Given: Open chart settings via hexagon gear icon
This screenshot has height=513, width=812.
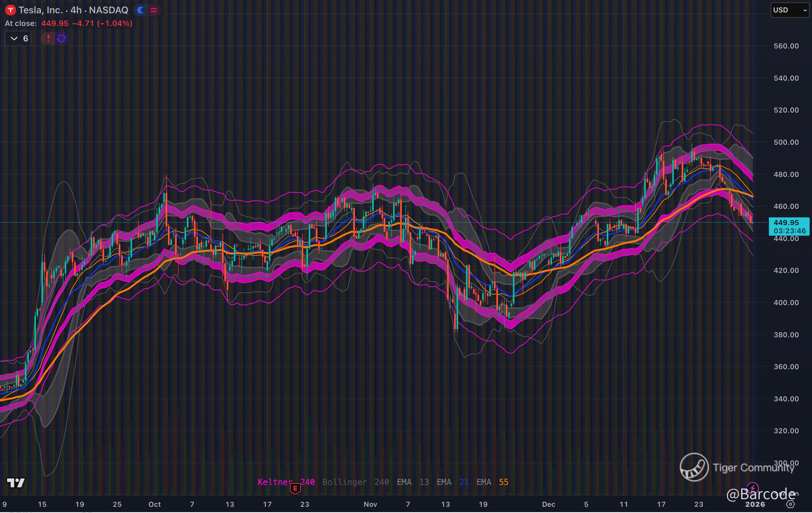Looking at the screenshot, I should coord(790,504).
